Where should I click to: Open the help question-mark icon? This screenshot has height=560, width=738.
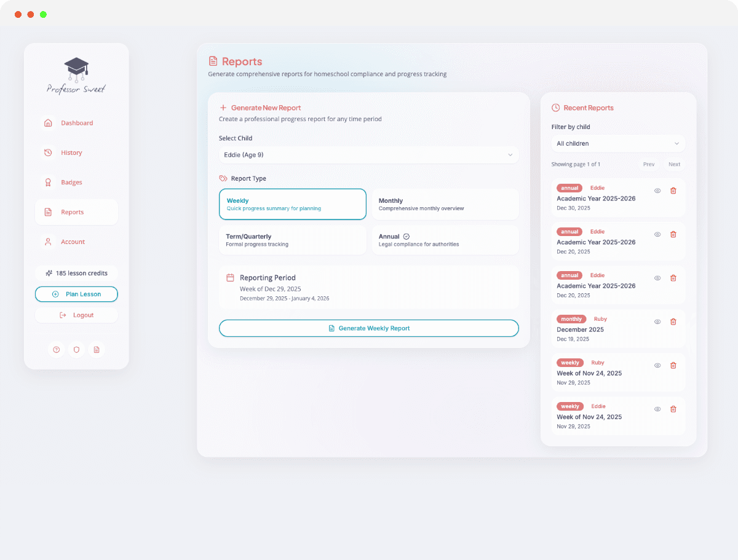click(x=56, y=349)
